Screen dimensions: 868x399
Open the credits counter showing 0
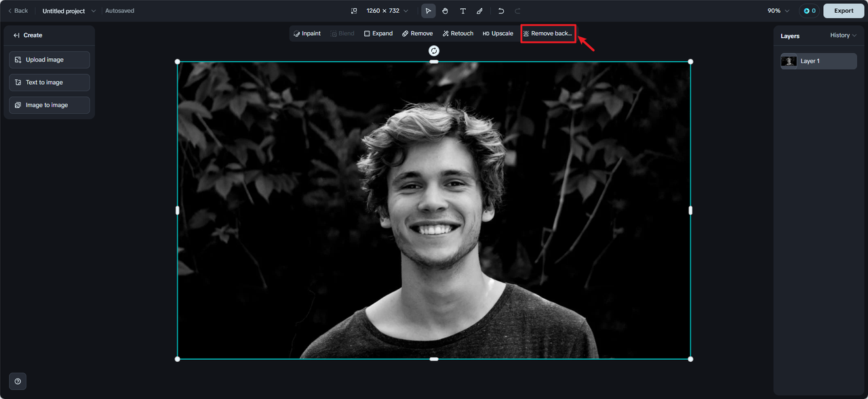[x=809, y=11]
